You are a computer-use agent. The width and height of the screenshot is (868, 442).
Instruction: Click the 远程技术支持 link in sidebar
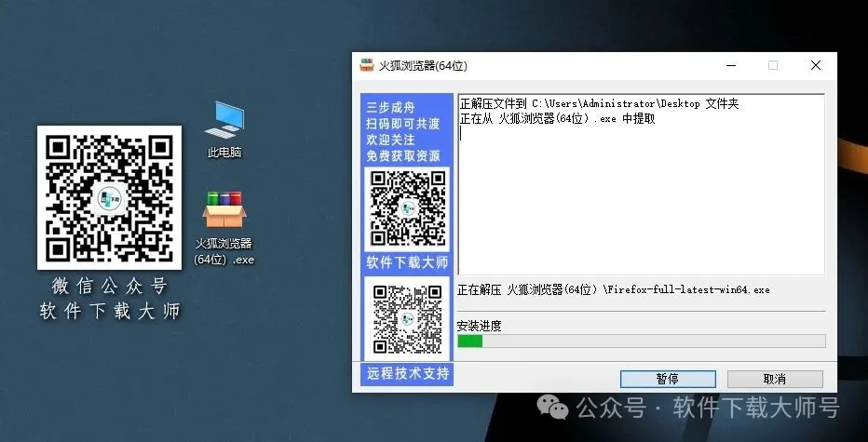(x=407, y=373)
